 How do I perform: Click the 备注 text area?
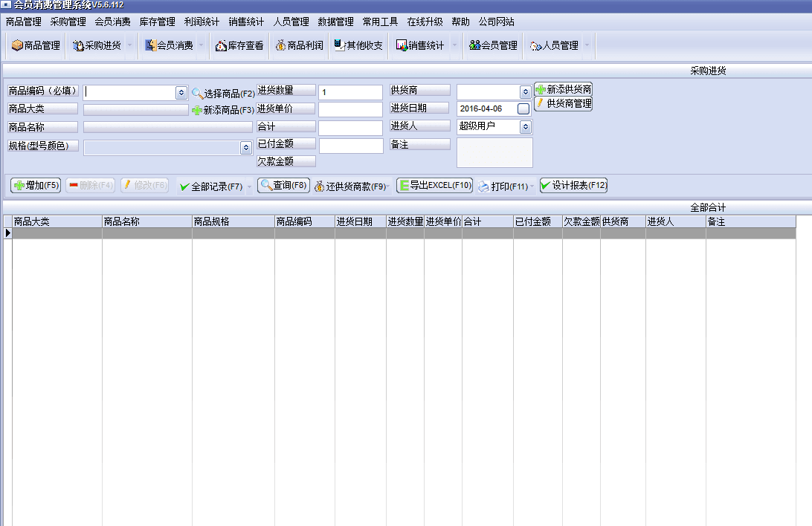pyautogui.click(x=494, y=152)
